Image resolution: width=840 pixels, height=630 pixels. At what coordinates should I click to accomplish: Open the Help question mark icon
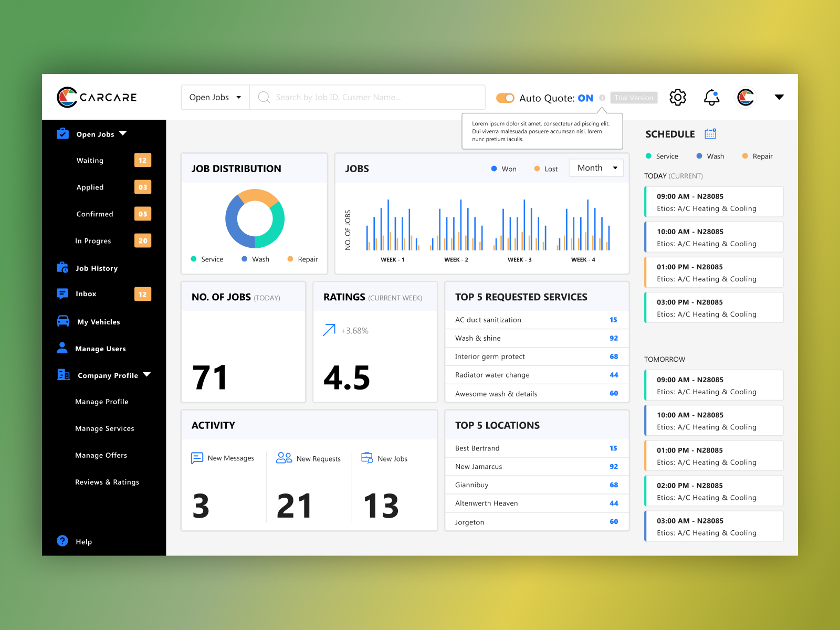(62, 541)
